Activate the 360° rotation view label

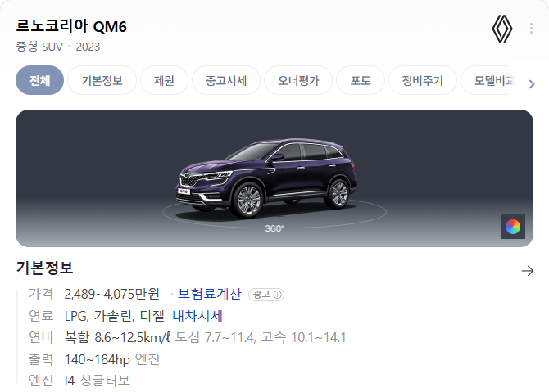pos(274,228)
